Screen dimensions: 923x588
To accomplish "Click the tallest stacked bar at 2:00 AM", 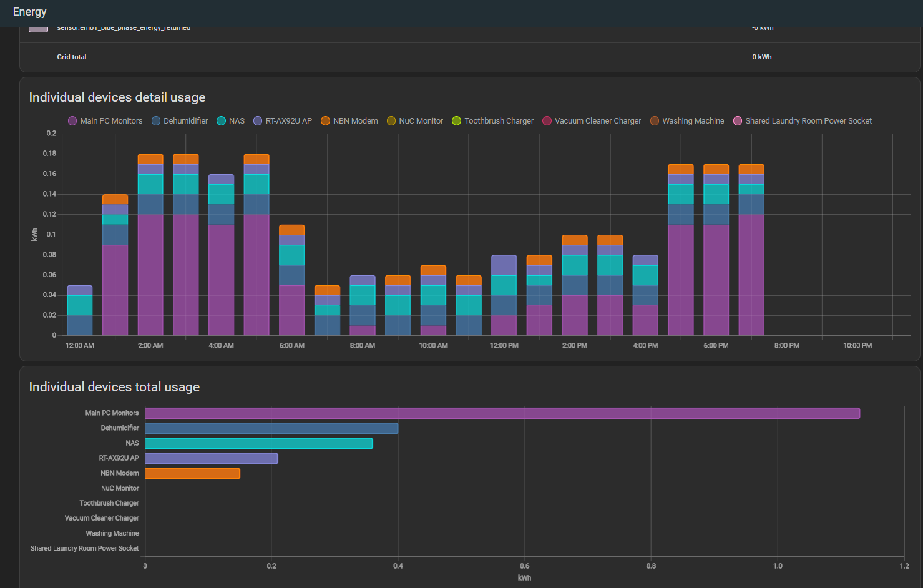I will pos(150,243).
